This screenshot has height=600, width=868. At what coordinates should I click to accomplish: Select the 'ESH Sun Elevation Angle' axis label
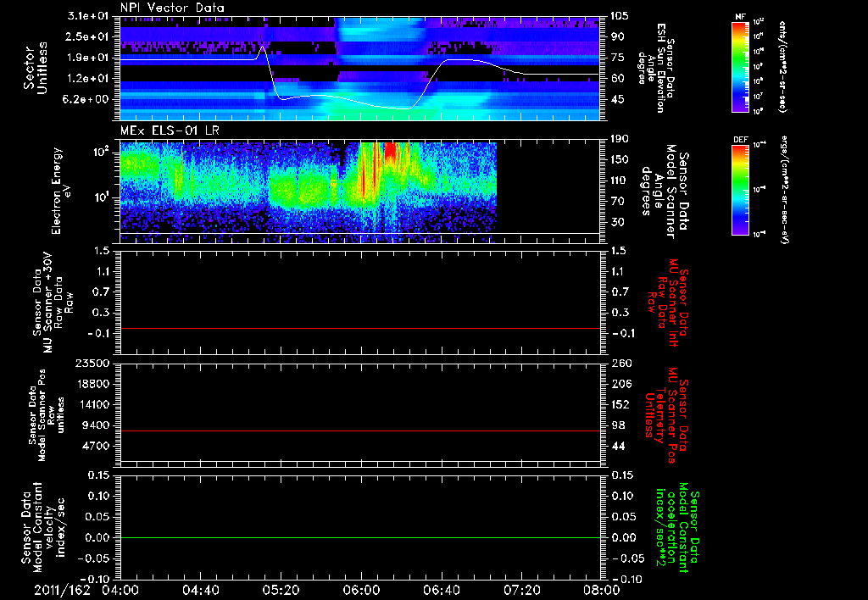[x=656, y=68]
